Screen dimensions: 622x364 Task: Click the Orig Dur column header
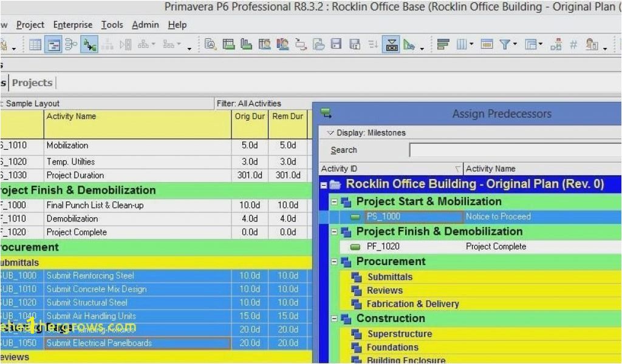coord(250,124)
